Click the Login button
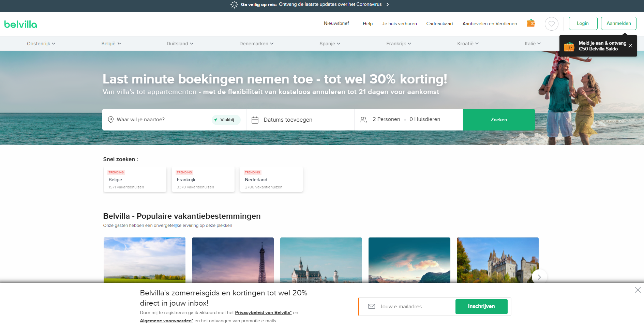Viewport: 644px width, 324px height. [x=583, y=23]
